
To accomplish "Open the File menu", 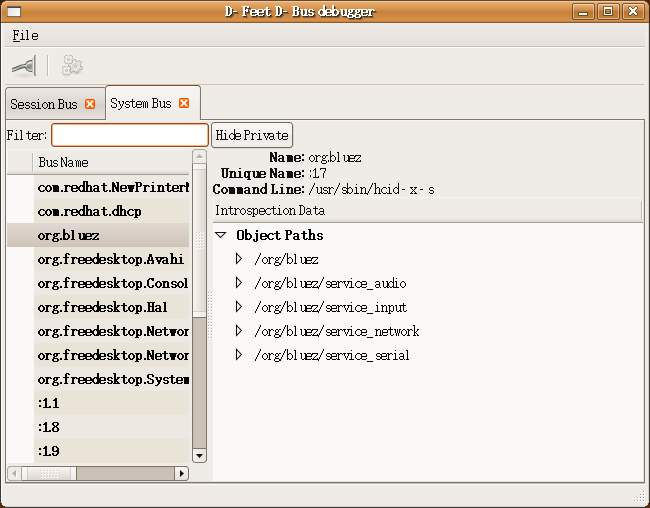I will [x=25, y=36].
